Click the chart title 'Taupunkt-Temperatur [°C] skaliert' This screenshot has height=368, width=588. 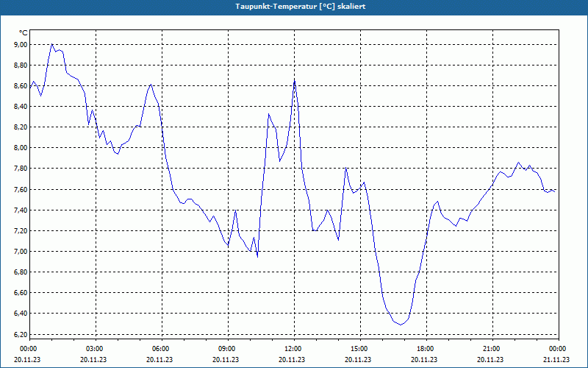point(301,7)
